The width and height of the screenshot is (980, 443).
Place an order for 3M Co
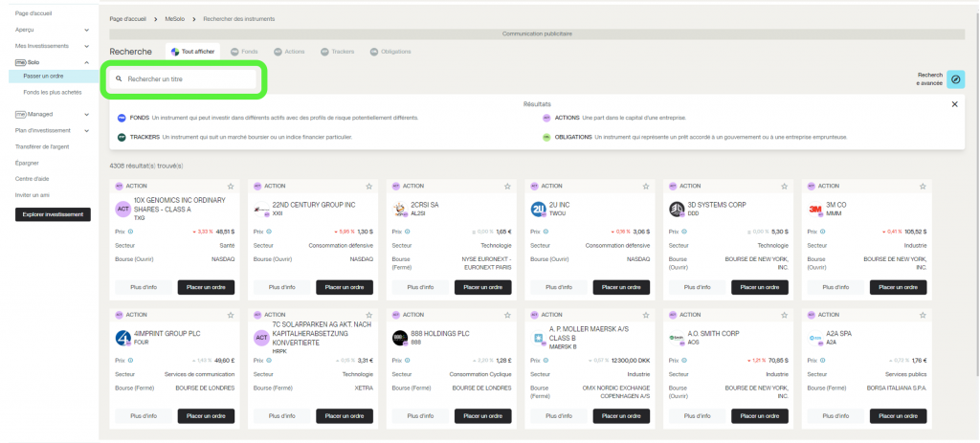coord(898,287)
